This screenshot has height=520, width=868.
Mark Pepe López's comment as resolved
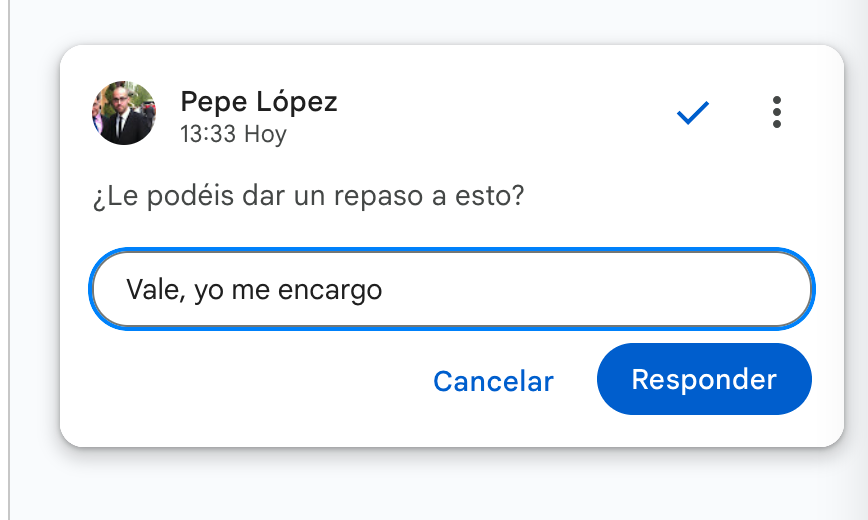pos(692,113)
